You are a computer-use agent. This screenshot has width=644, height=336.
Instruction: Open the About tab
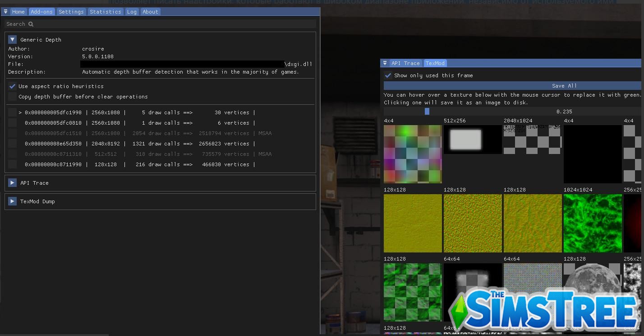(x=150, y=11)
